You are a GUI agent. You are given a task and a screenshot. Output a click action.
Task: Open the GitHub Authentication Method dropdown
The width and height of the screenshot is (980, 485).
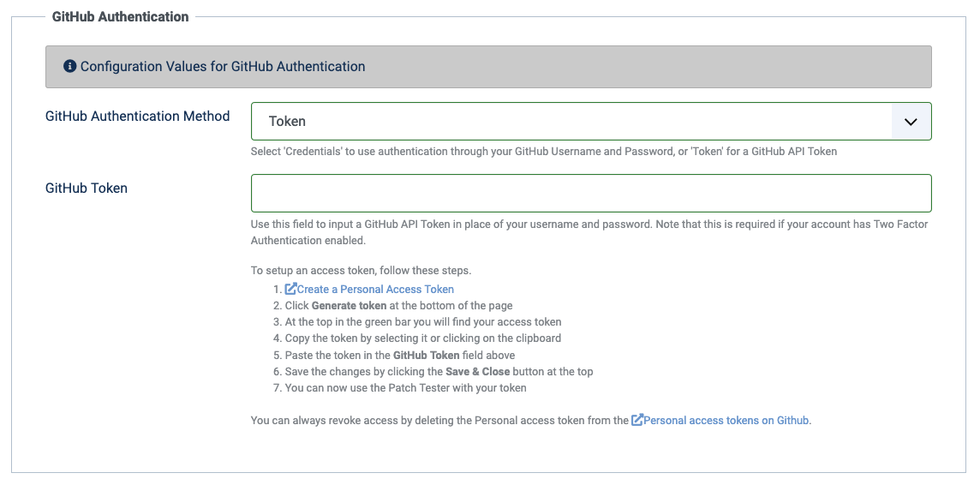[x=590, y=122]
